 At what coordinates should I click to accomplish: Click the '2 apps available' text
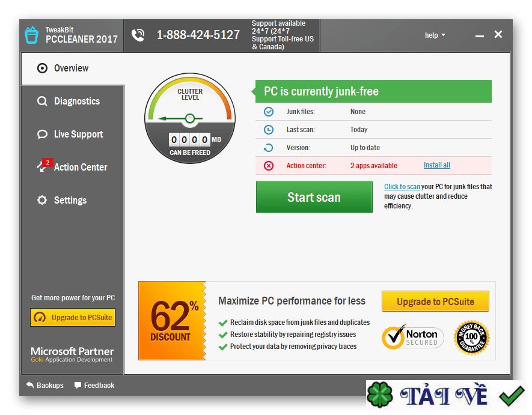[x=373, y=165]
